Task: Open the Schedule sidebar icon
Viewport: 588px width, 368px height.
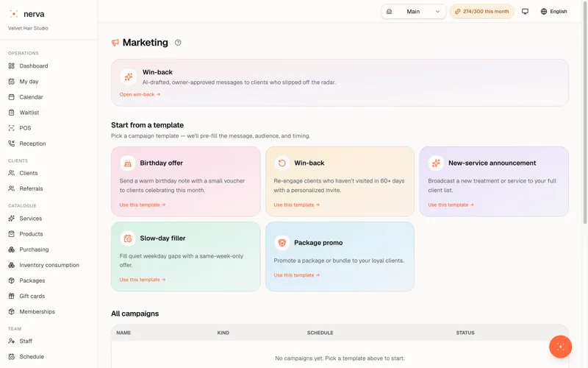Action: [x=12, y=357]
